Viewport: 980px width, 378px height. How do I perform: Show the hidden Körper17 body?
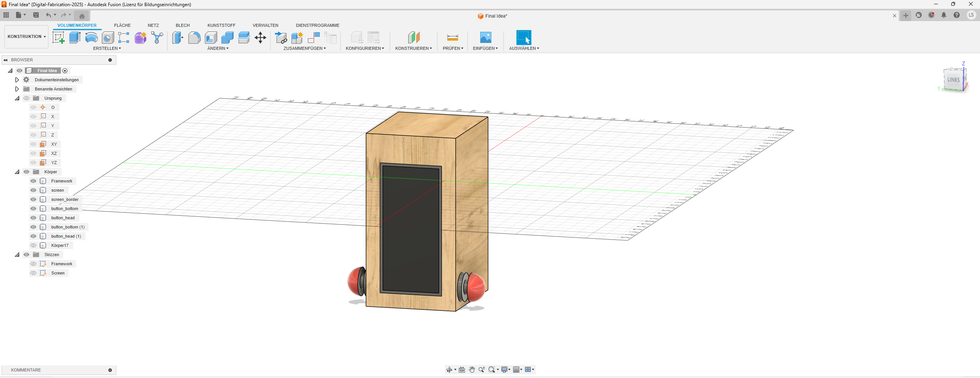[x=33, y=245]
